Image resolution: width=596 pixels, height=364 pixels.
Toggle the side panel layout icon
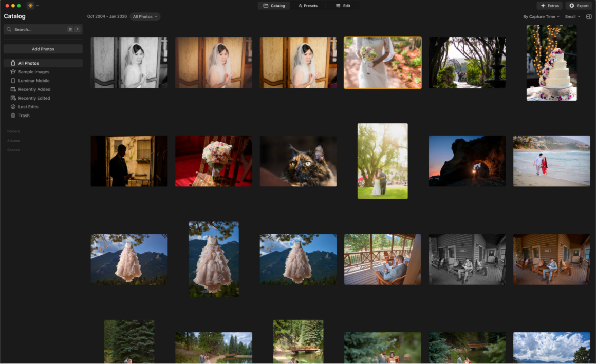click(x=589, y=17)
